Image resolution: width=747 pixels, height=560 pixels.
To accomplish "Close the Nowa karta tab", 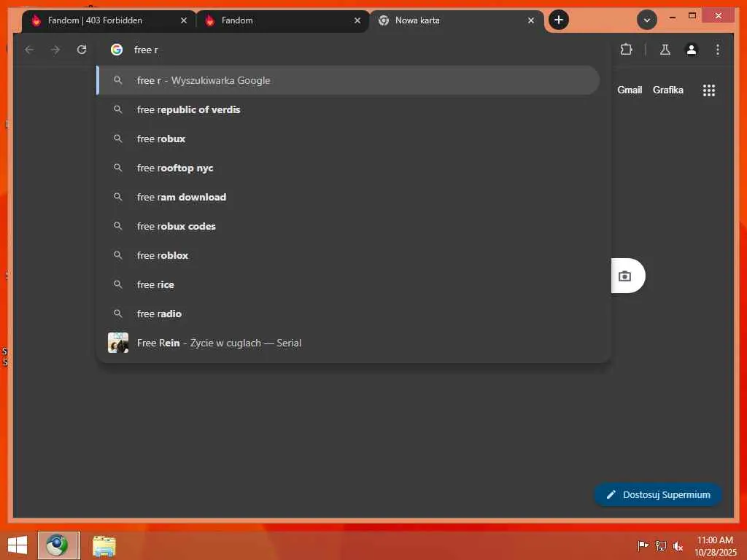I will 531,20.
